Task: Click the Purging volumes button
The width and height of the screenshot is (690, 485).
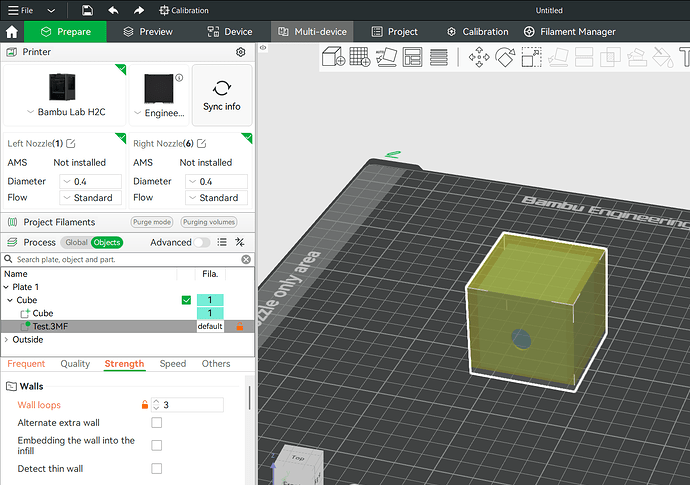Action: [209, 222]
